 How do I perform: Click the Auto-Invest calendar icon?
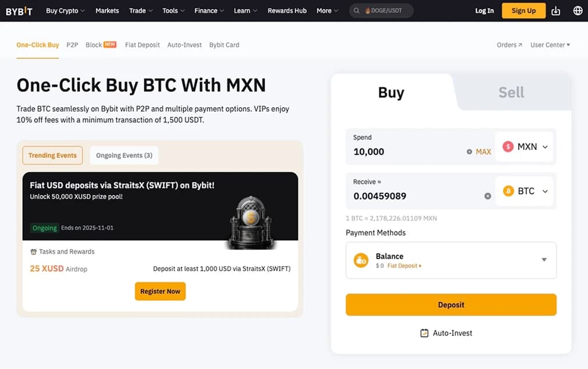[424, 333]
